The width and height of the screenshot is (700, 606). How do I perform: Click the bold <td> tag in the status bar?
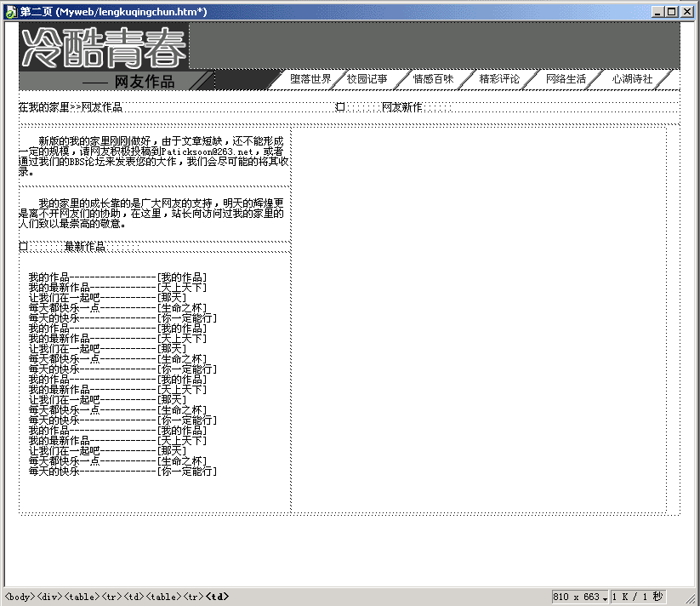coord(218,597)
